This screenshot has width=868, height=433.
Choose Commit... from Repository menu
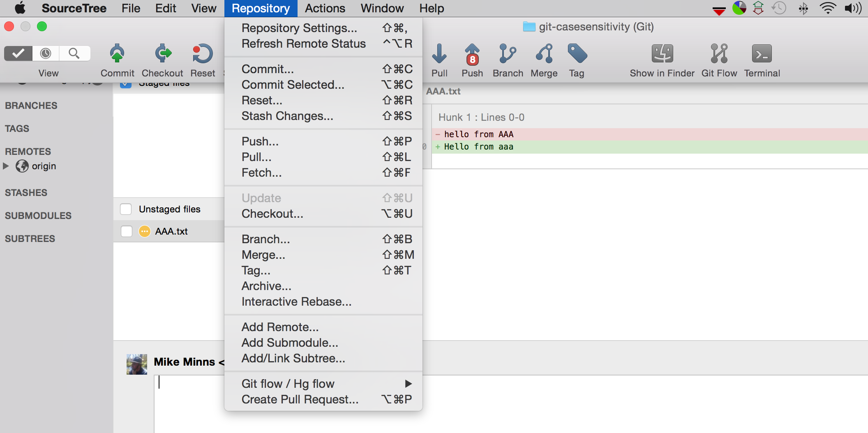(x=323, y=69)
